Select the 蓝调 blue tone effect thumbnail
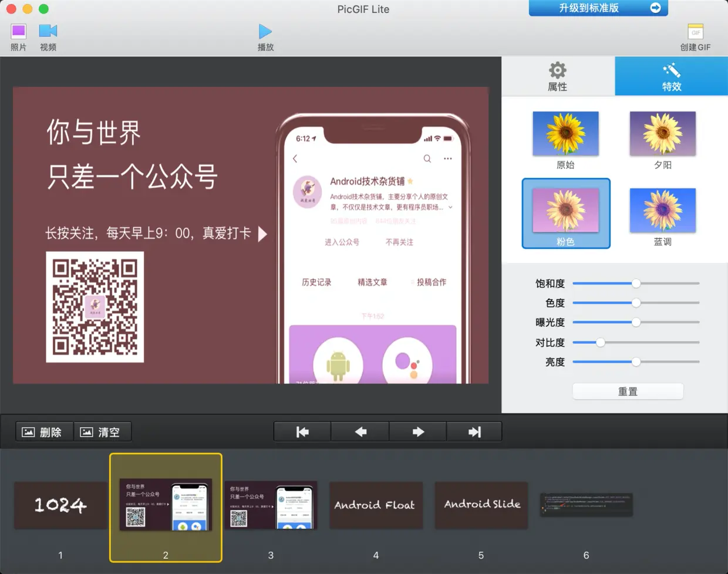 coord(662,210)
